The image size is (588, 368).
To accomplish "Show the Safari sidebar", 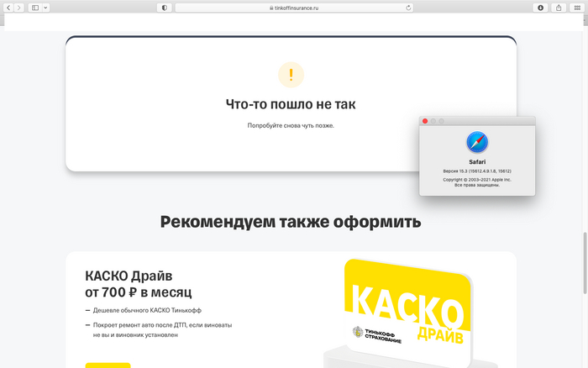I will (35, 8).
